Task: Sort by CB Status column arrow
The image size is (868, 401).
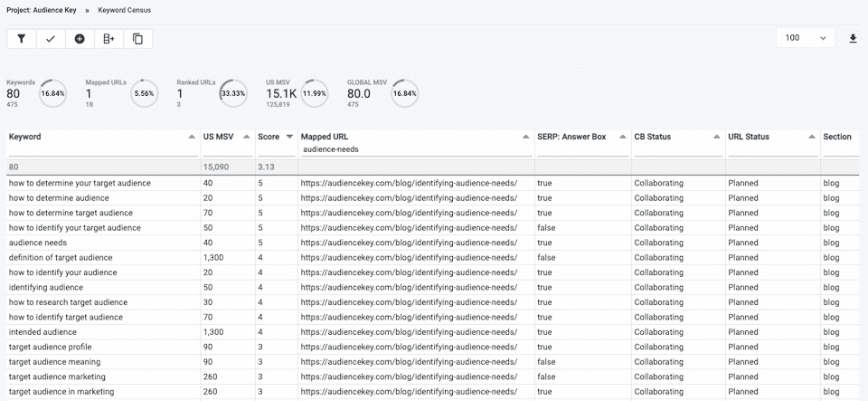Action: tap(717, 137)
